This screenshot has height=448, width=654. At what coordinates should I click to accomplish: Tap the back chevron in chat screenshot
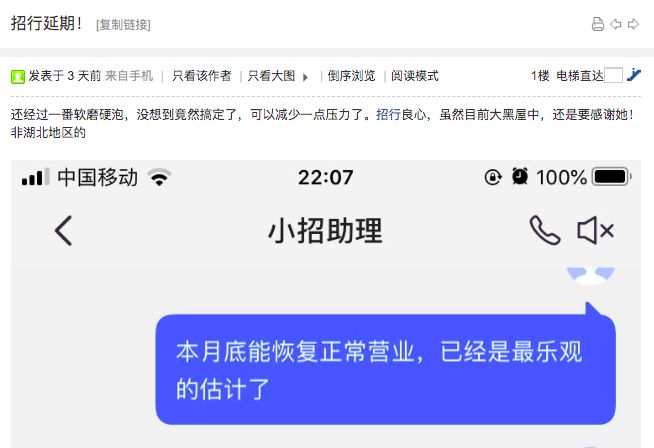pos(64,231)
